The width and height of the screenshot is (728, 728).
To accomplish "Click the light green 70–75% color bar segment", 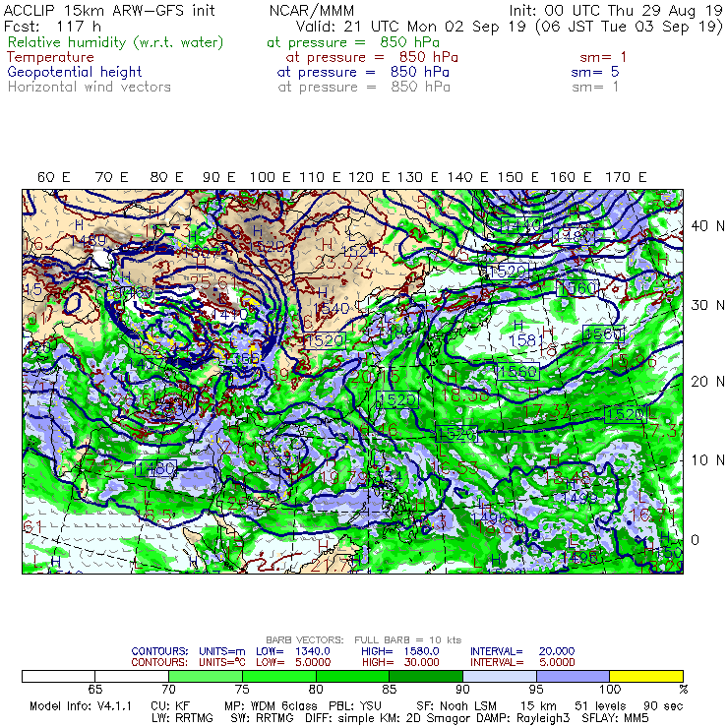I will click(x=206, y=676).
